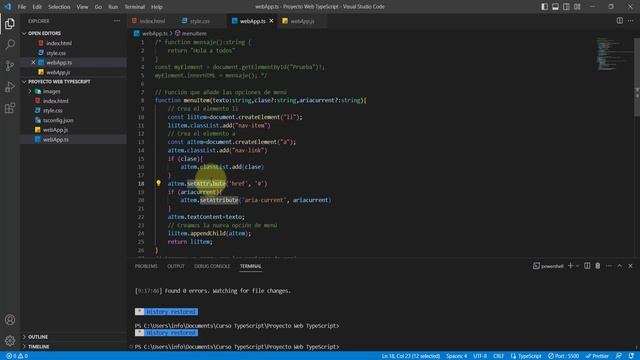Split the terminal

(587, 266)
